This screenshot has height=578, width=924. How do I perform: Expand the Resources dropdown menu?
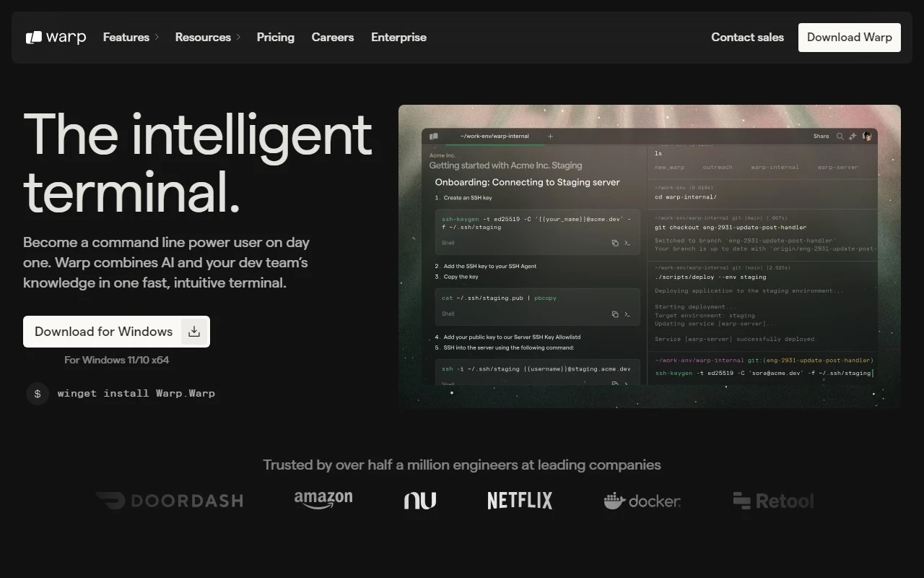click(x=208, y=38)
